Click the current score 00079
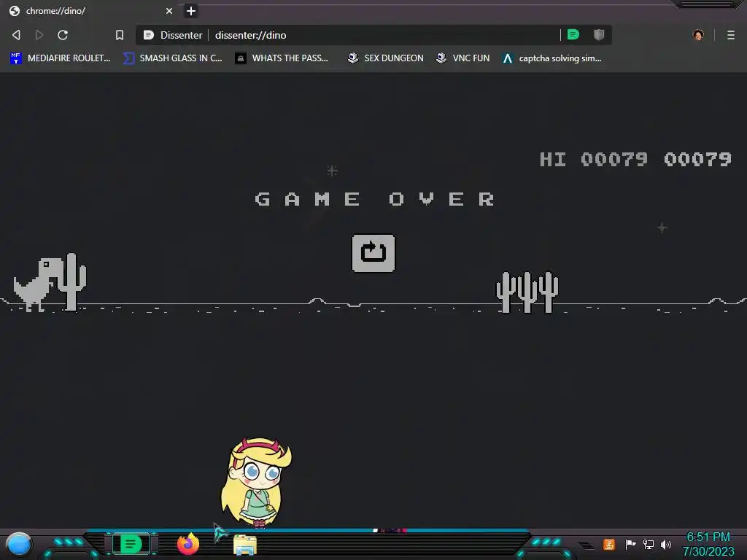The height and width of the screenshot is (560, 747). [697, 159]
